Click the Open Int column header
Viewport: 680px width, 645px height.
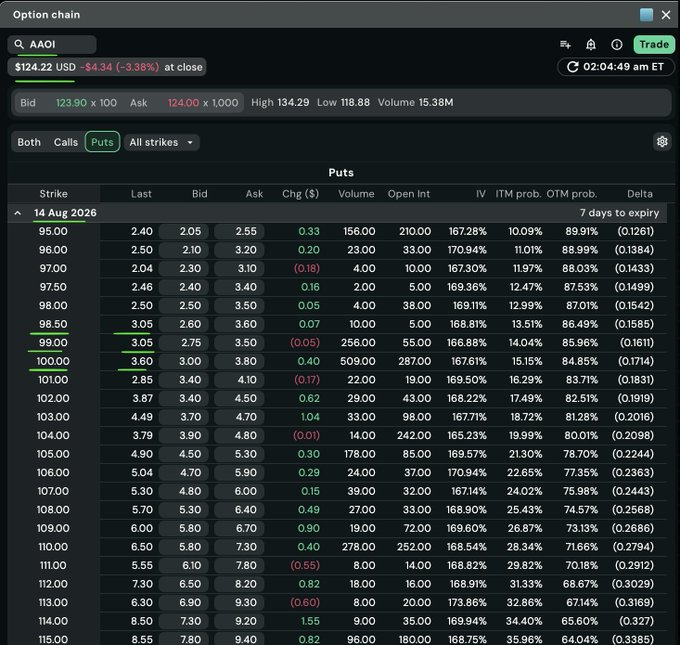[409, 194]
